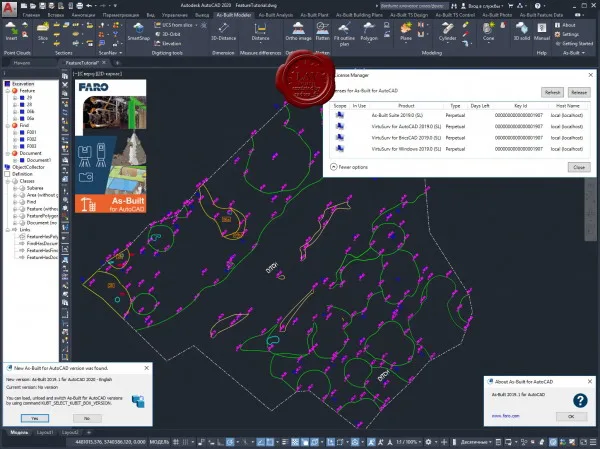
Task: Open the Ortho image tool
Action: pos(298,31)
